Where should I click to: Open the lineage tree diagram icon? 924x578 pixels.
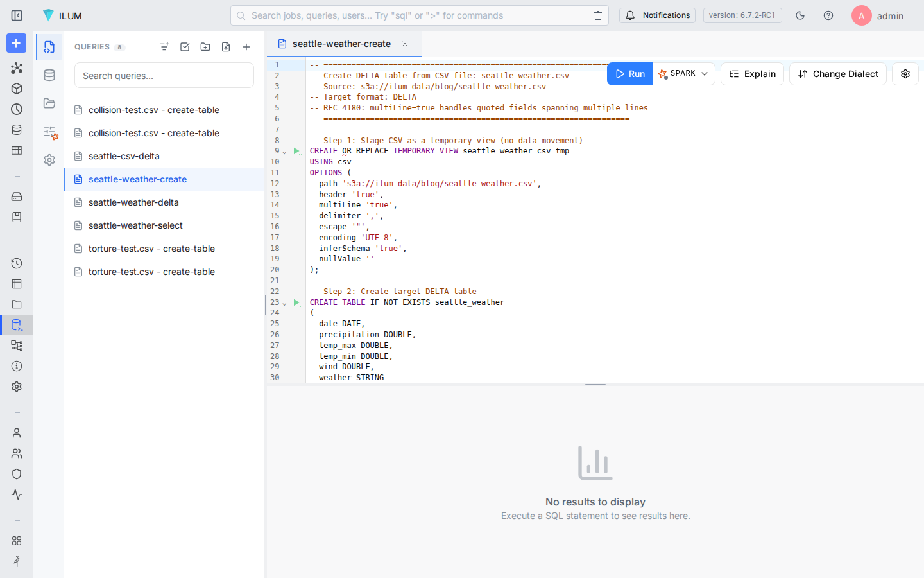point(17,346)
